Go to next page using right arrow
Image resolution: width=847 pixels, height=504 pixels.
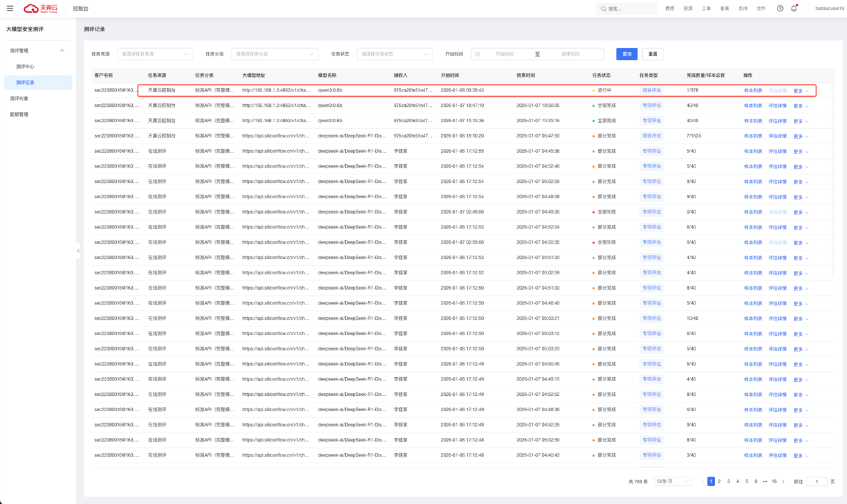click(x=784, y=481)
